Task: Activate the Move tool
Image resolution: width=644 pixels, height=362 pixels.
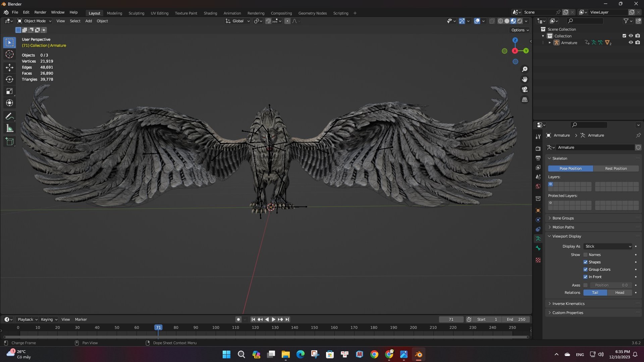Action: pyautogui.click(x=9, y=67)
